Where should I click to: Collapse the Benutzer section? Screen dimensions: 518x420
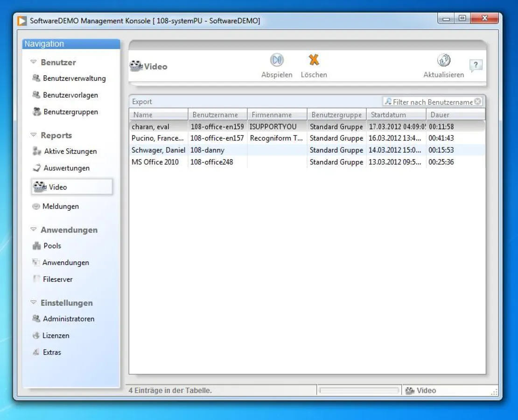33,61
